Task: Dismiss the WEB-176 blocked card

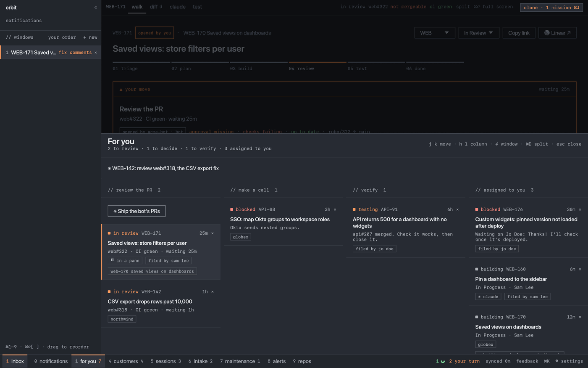Action: tap(580, 209)
